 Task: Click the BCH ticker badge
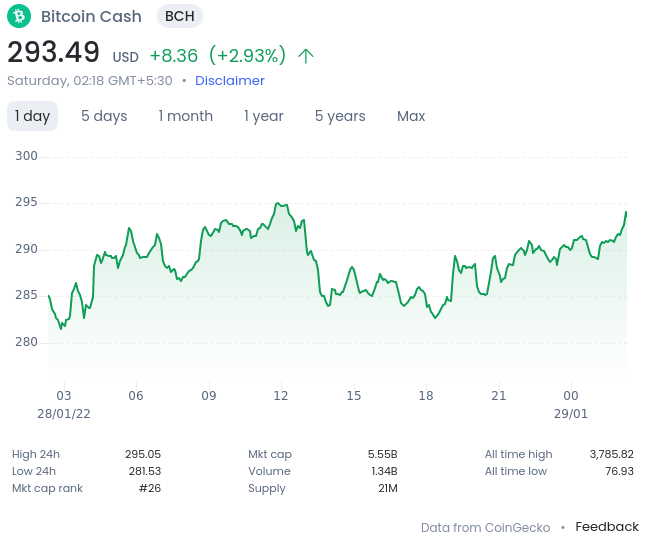[179, 16]
